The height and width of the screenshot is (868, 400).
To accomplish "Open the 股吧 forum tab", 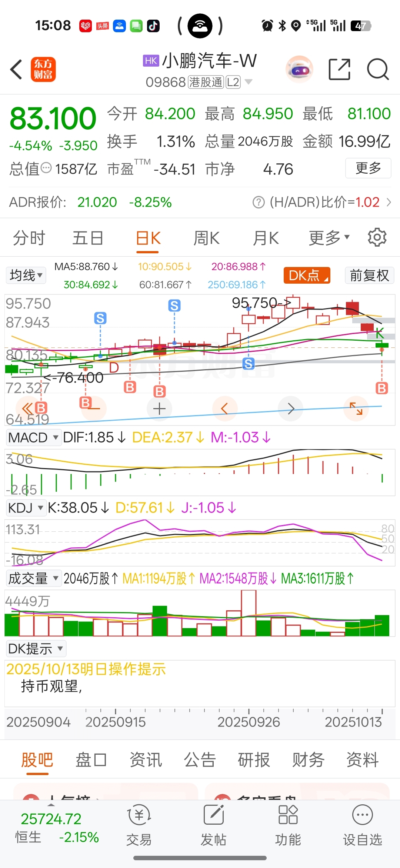I will click(x=37, y=760).
